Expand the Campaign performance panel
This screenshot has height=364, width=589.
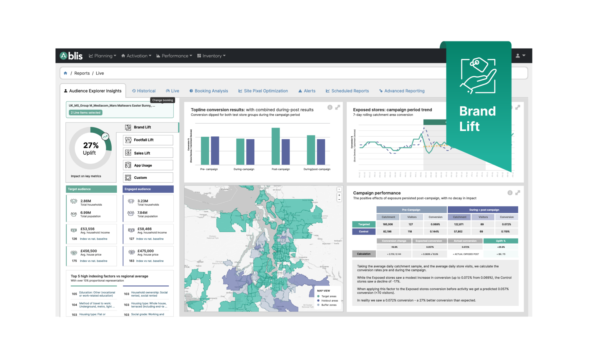pyautogui.click(x=517, y=193)
